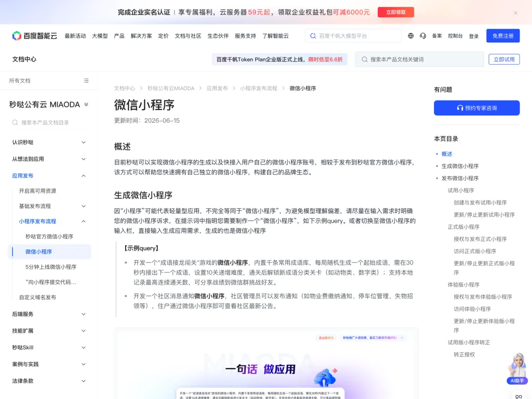
Task: Go to 秒哒公有云MIAODA breadcrumb
Action: point(170,88)
